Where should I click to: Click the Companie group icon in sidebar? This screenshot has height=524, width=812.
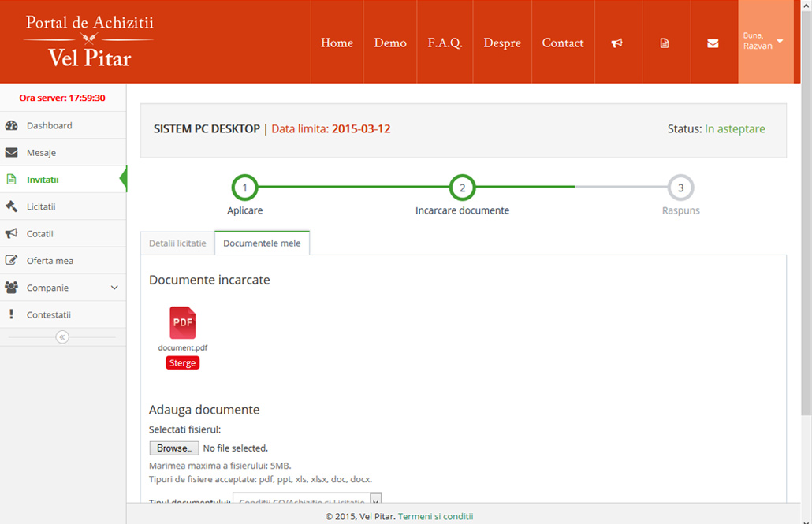point(11,287)
